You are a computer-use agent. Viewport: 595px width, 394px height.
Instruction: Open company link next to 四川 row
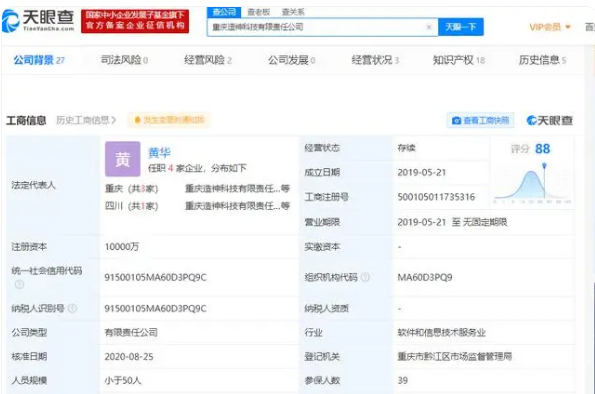pos(237,206)
